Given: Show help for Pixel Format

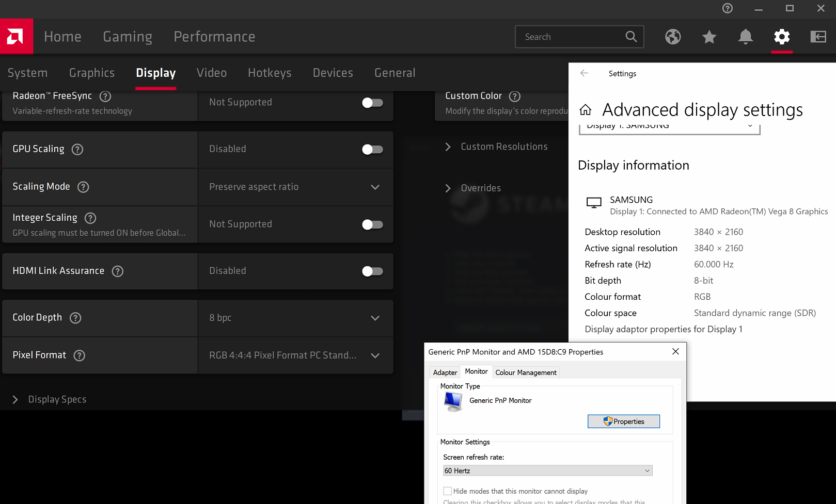Looking at the screenshot, I should pyautogui.click(x=80, y=355).
